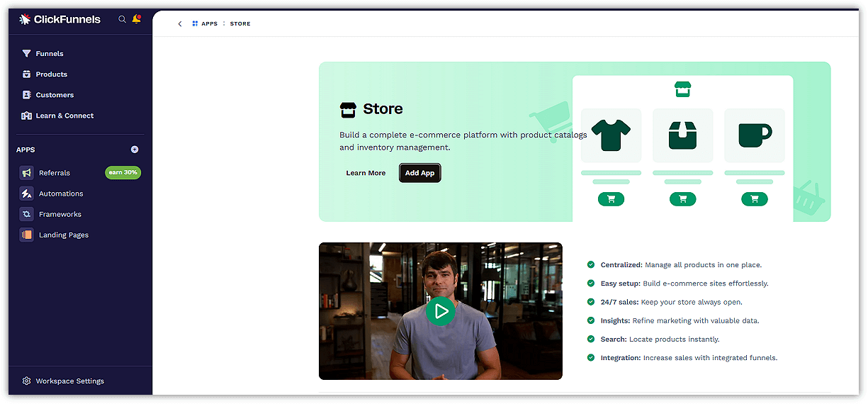Click the coffee mug product illustration
The width and height of the screenshot is (868, 404).
(x=755, y=135)
